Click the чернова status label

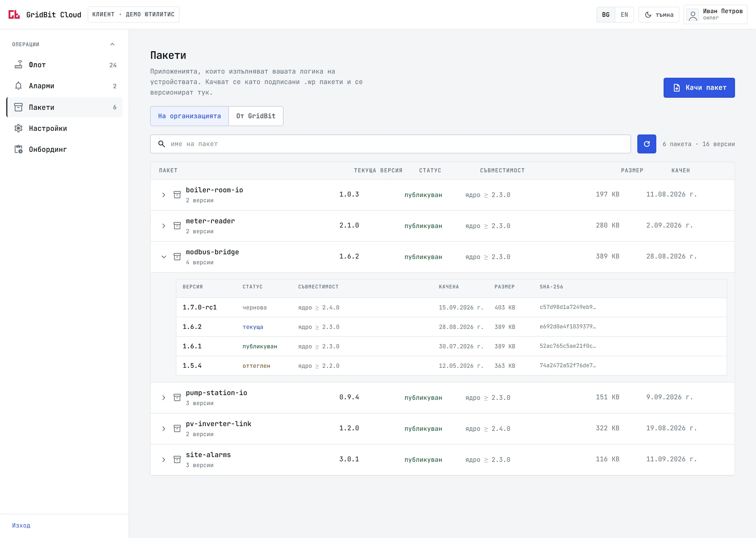click(x=255, y=307)
